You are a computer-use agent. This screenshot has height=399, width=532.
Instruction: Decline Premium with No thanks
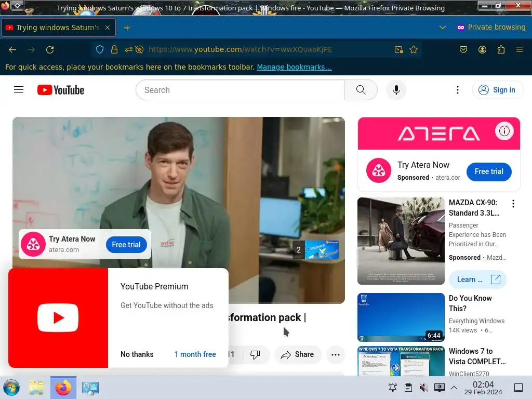[x=137, y=354]
